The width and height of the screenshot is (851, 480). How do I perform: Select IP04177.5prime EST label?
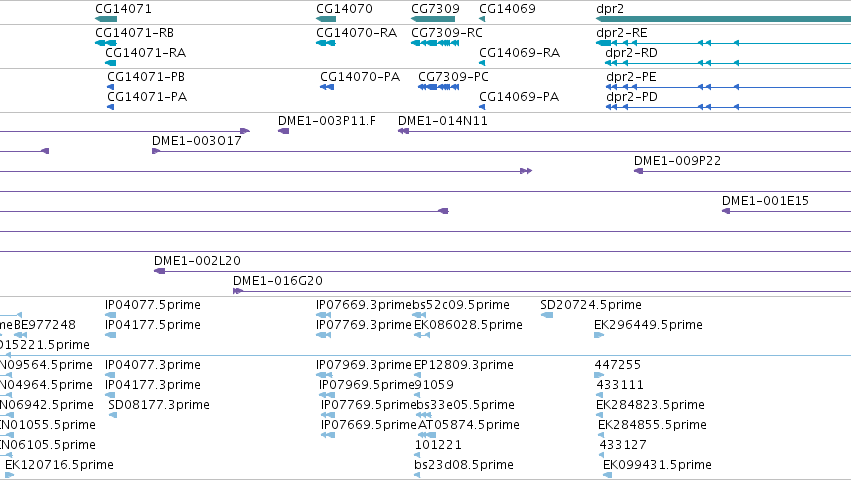point(153,325)
